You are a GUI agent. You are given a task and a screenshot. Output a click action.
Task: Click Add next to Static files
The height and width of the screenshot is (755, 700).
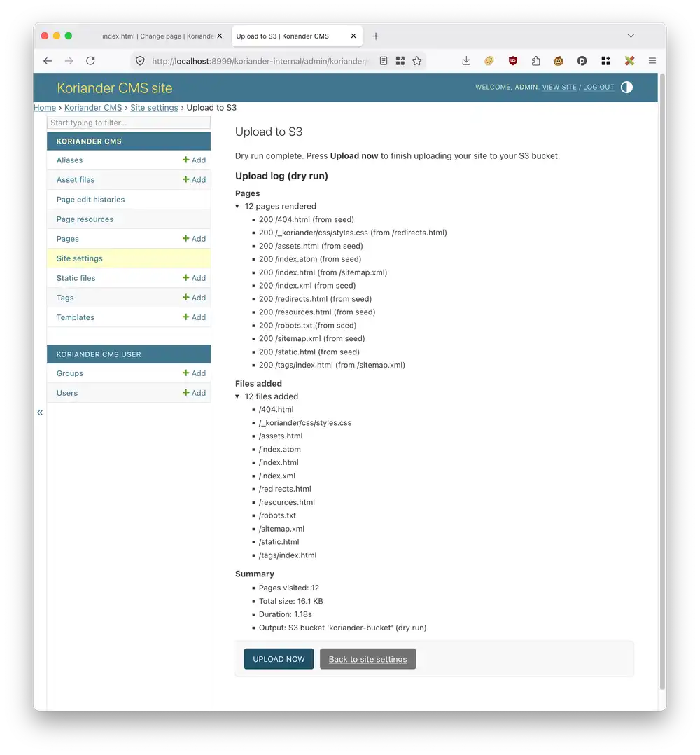click(x=195, y=278)
